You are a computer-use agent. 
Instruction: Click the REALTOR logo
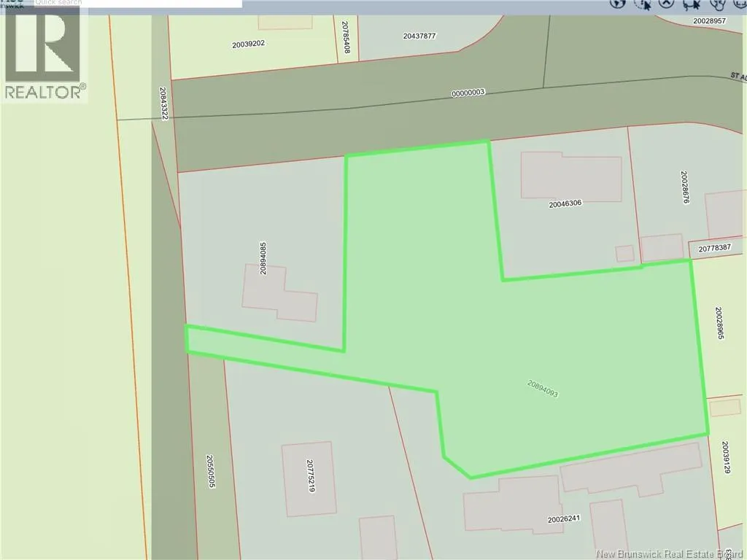click(x=44, y=52)
